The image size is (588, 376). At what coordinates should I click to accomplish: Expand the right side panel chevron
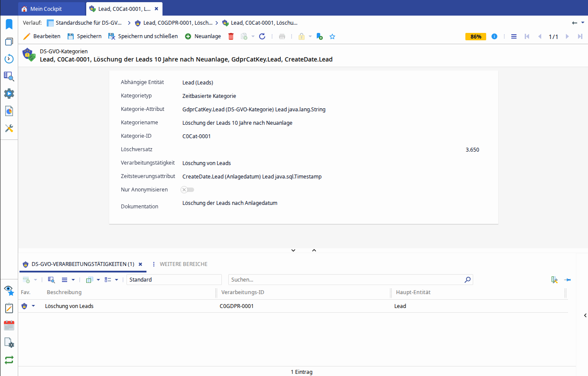point(585,315)
